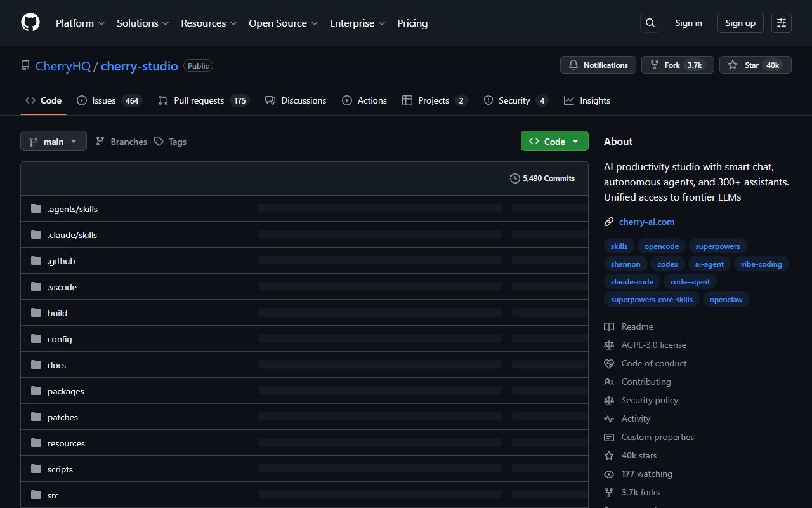Image resolution: width=812 pixels, height=508 pixels.
Task: Open the main branch selector dropdown
Action: pyautogui.click(x=53, y=141)
